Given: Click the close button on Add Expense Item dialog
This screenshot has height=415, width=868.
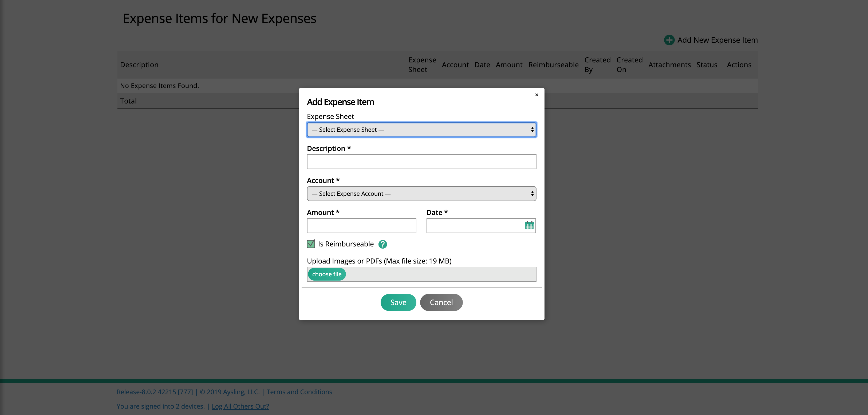Looking at the screenshot, I should click(536, 95).
